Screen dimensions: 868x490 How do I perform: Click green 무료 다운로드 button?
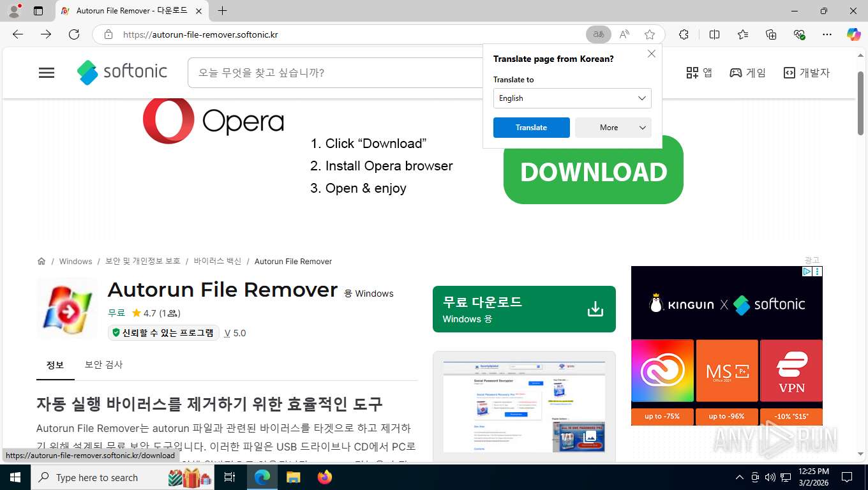click(524, 309)
